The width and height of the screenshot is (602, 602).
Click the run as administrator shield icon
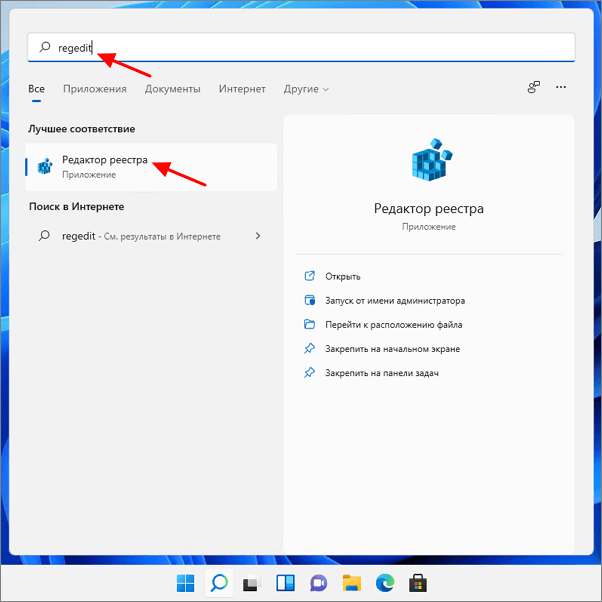click(x=309, y=300)
